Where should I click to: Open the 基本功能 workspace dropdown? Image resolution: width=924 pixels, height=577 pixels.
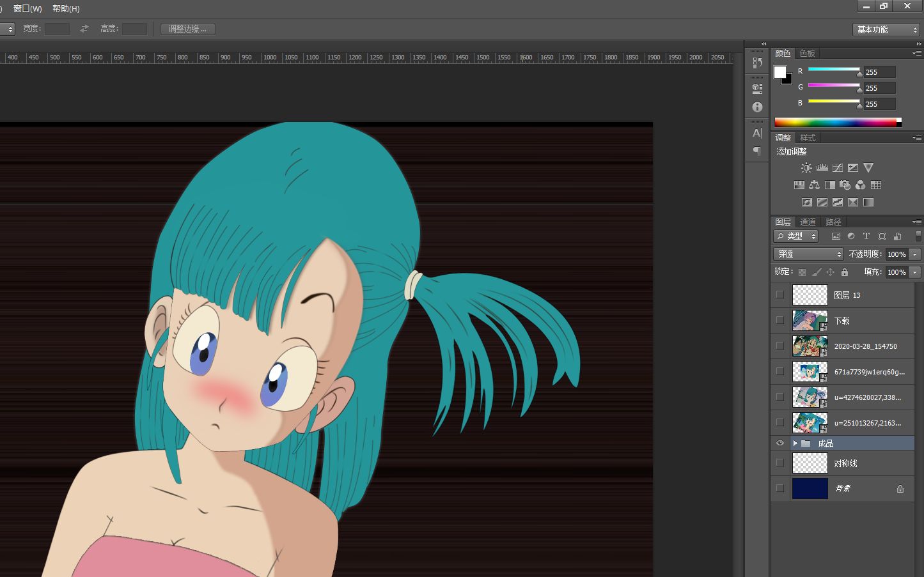886,29
